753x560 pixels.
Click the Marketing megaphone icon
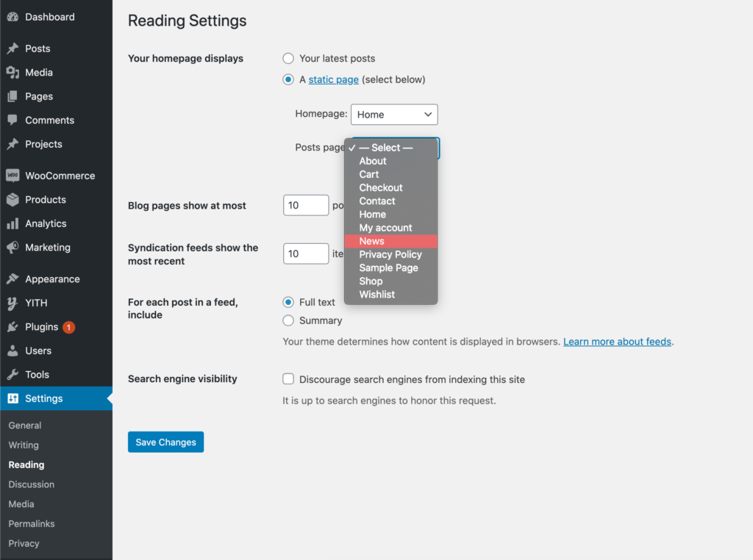click(13, 248)
